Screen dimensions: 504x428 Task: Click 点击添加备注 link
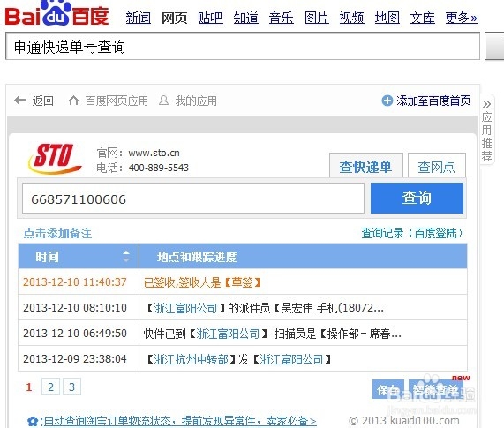click(x=58, y=233)
